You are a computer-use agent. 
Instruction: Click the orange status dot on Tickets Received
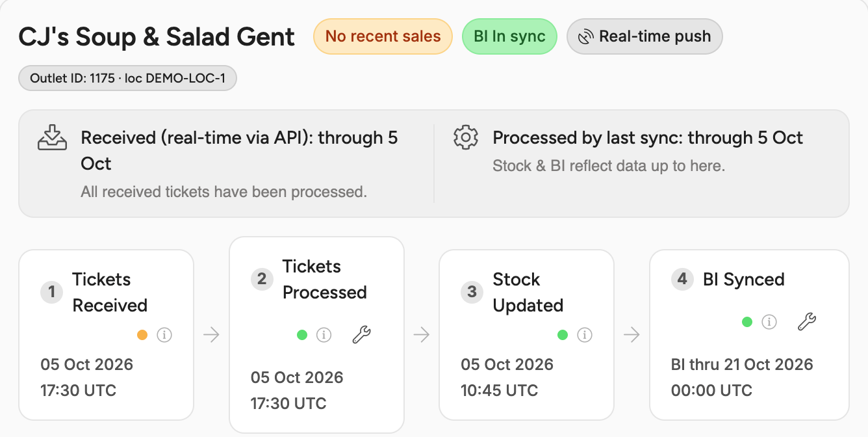point(142,335)
